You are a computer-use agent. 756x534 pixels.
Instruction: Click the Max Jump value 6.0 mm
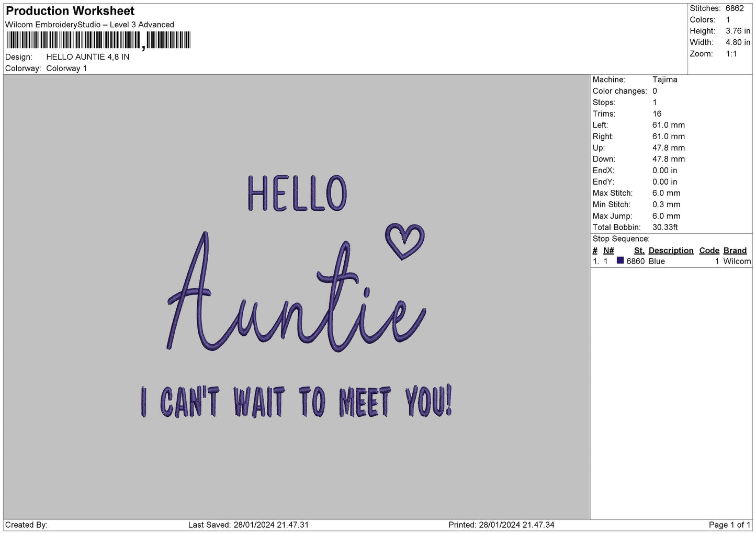pyautogui.click(x=666, y=216)
